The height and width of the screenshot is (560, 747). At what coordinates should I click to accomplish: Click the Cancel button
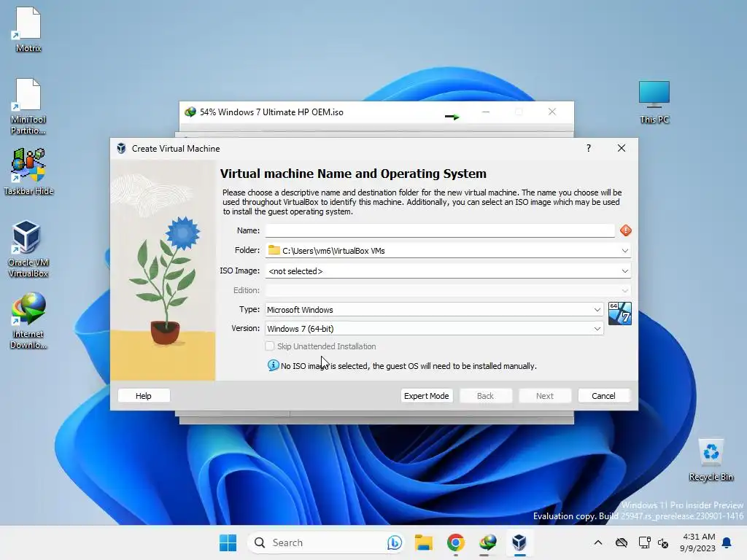coord(603,396)
